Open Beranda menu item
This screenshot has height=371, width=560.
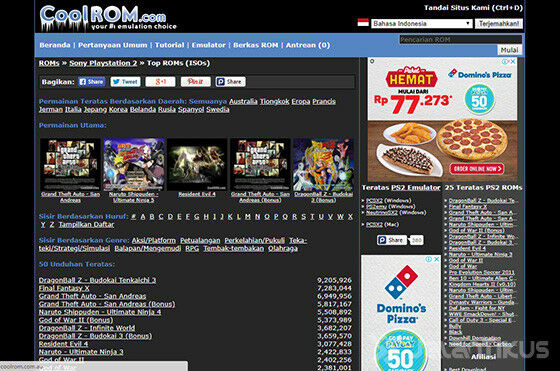(x=55, y=45)
